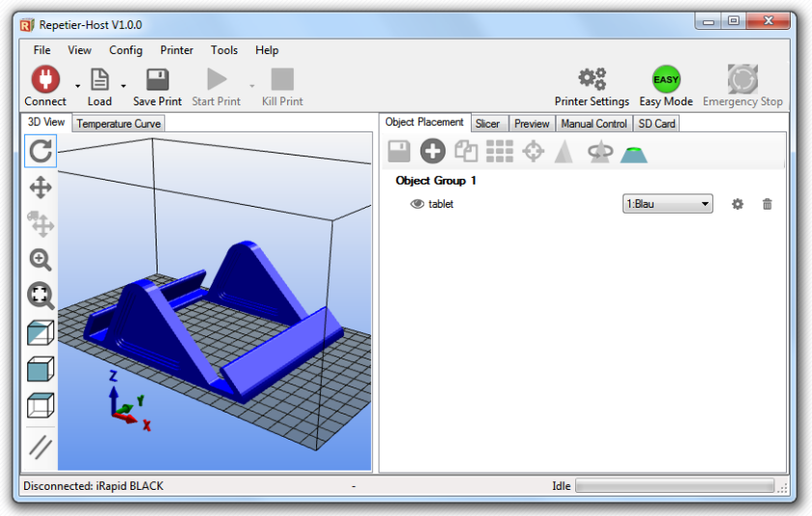Choose the zoom magnifier tool

(41, 260)
